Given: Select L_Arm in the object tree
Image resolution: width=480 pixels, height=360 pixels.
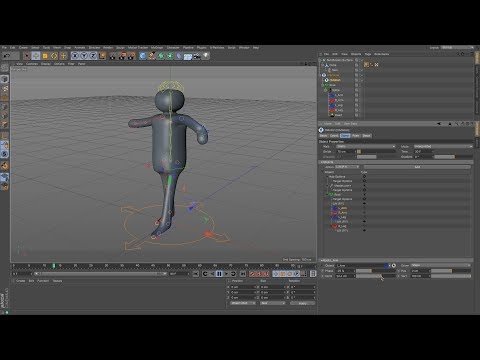Looking at the screenshot, I should [338, 95].
